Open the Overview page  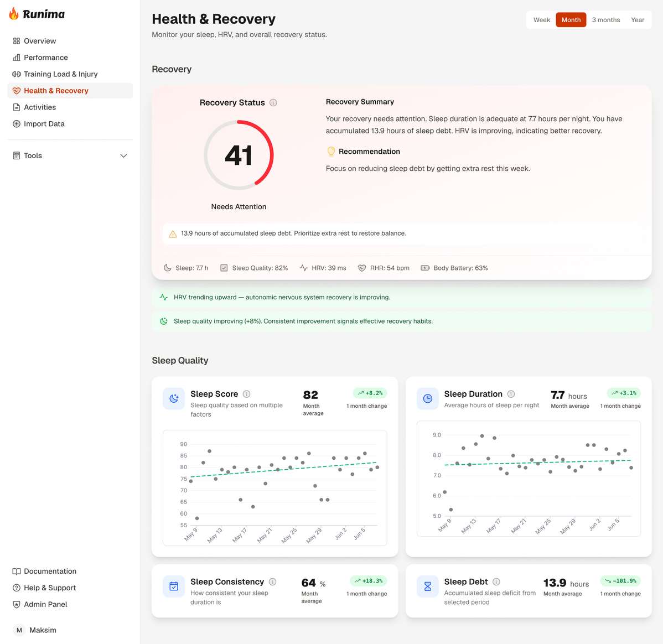[x=70, y=41]
